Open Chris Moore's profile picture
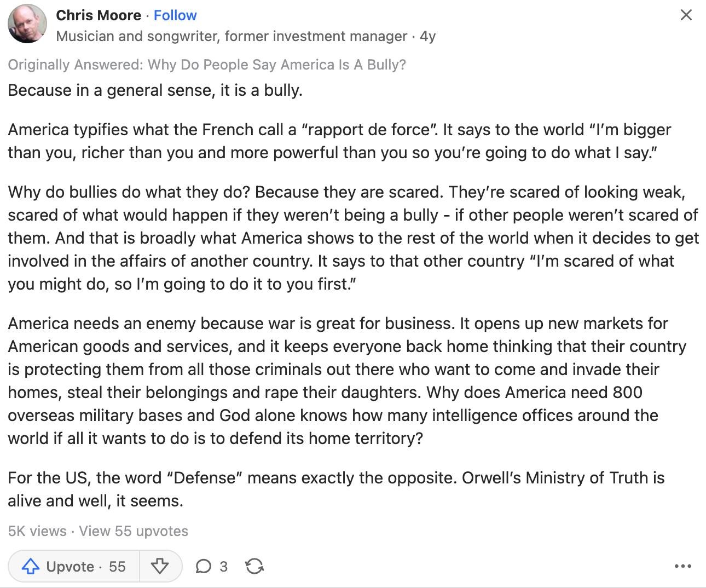706x588 pixels. point(27,24)
